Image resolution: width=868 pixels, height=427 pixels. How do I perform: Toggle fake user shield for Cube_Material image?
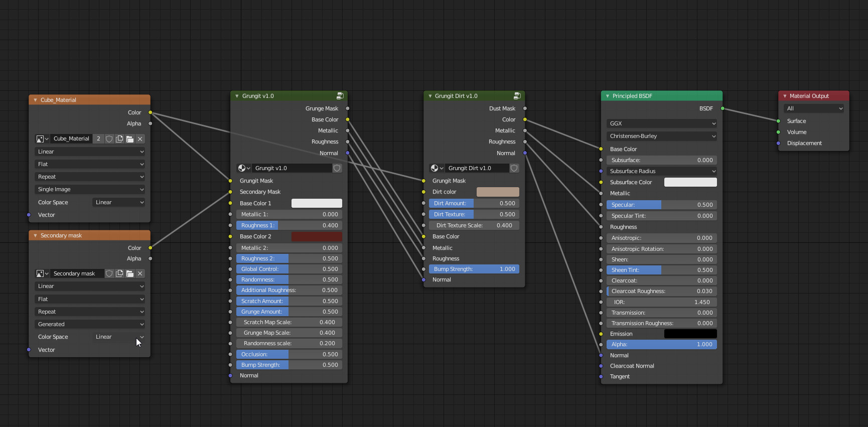point(109,139)
